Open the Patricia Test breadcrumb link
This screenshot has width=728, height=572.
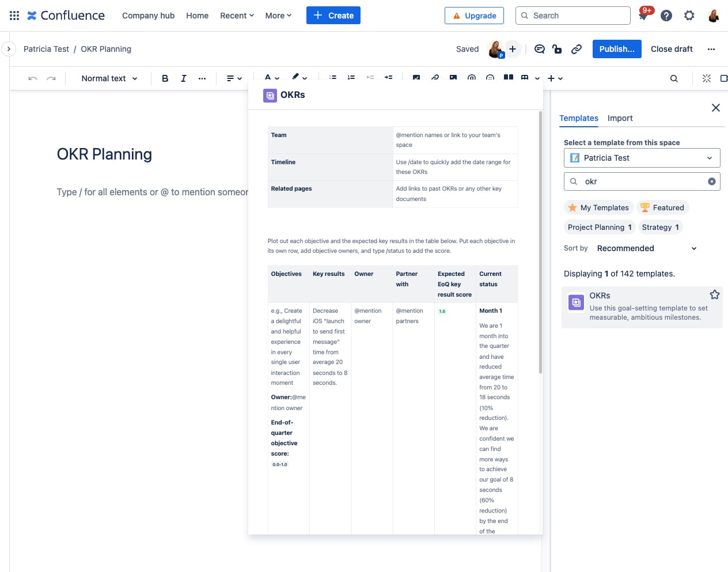(46, 49)
